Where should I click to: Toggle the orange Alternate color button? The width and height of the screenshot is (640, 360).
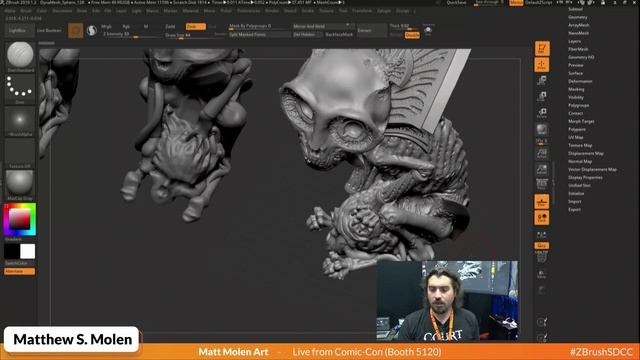[x=20, y=271]
